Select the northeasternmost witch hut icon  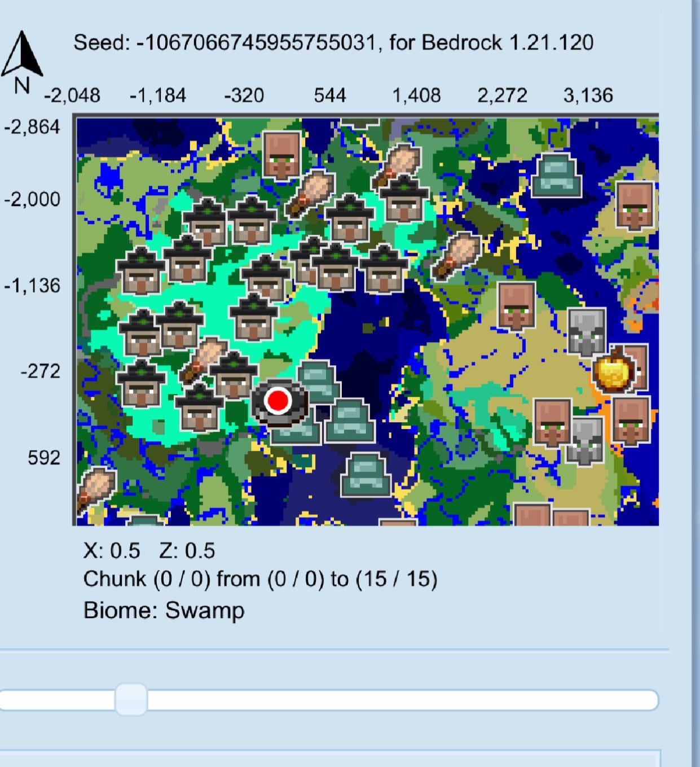click(x=404, y=199)
